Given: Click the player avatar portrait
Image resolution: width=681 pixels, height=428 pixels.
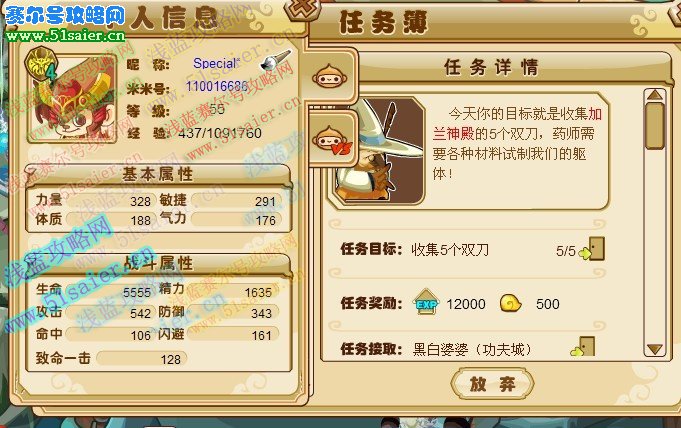Looking at the screenshot, I should [72, 99].
